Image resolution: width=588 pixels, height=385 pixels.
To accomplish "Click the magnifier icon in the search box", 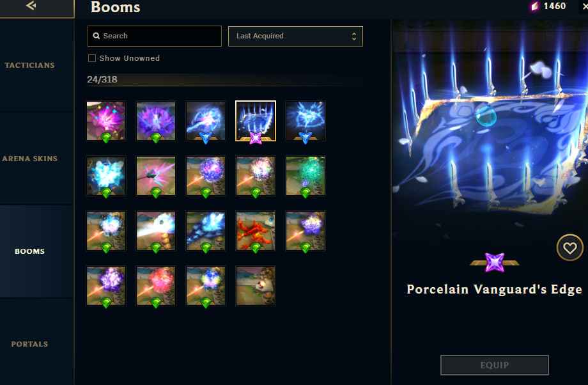I will coord(97,36).
